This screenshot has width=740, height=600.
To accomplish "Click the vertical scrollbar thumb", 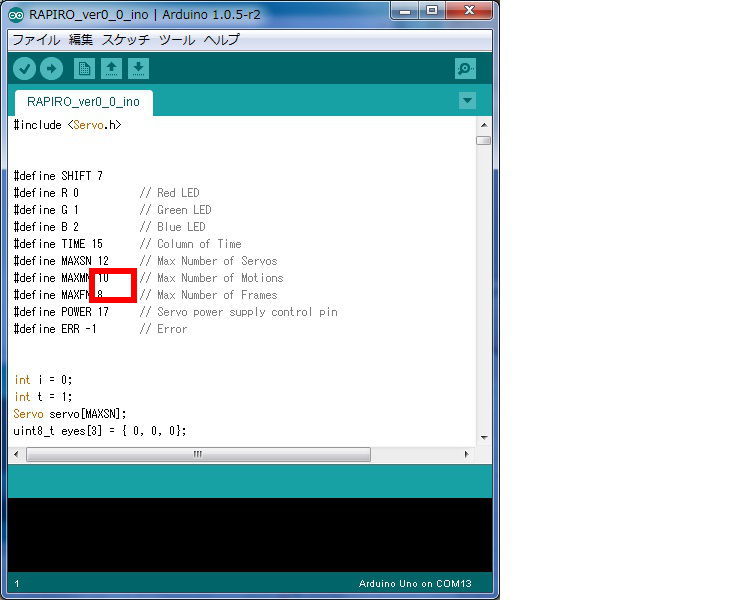I will point(484,141).
